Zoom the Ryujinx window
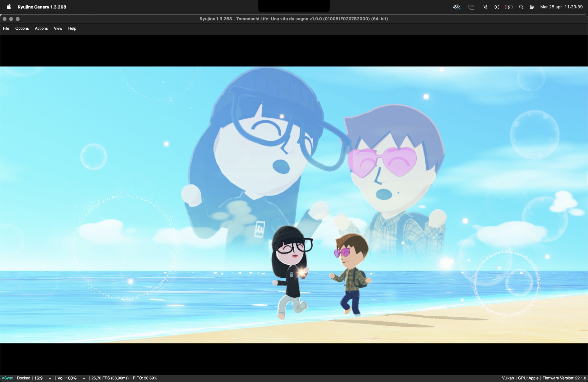The width and height of the screenshot is (588, 382). point(17,19)
